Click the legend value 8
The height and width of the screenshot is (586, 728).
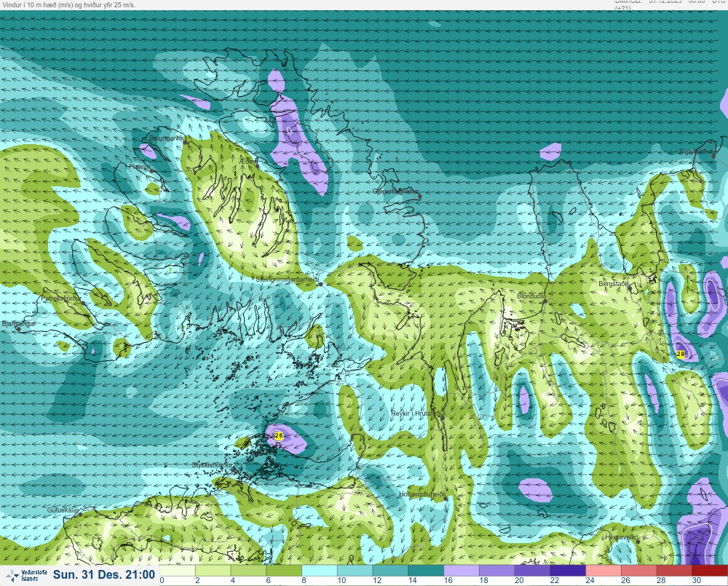click(x=304, y=580)
